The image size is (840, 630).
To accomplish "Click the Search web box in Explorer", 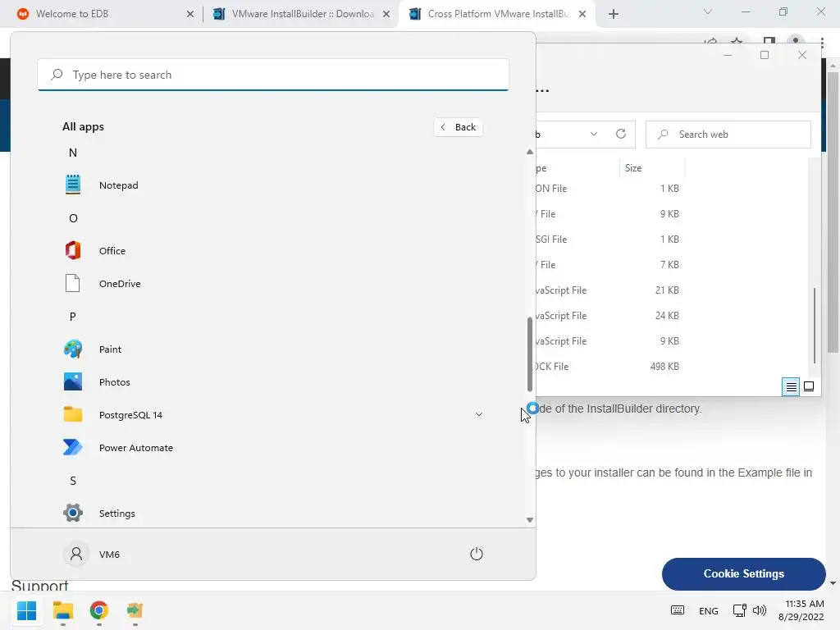I will pos(728,135).
